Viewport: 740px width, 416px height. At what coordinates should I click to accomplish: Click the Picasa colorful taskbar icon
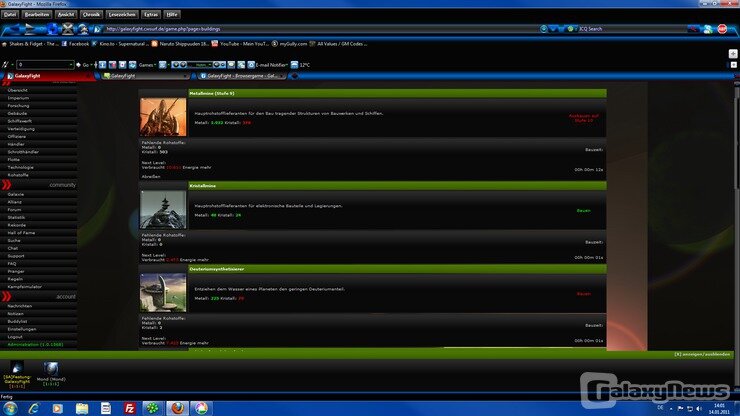201,408
